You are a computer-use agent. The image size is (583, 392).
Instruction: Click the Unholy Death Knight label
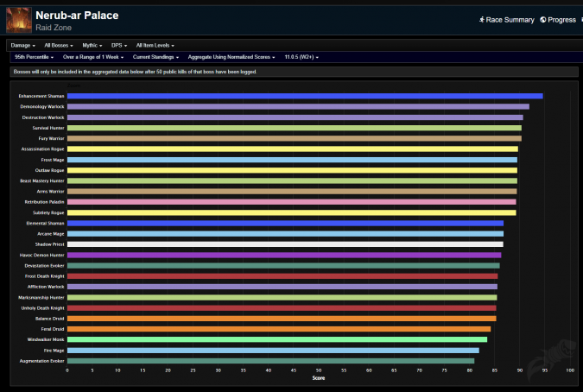[42, 308]
